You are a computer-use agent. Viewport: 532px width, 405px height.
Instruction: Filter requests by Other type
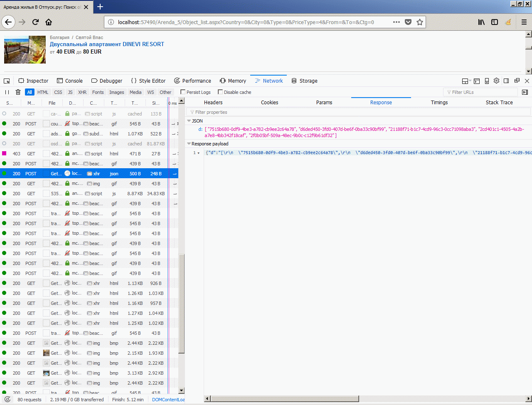click(165, 92)
